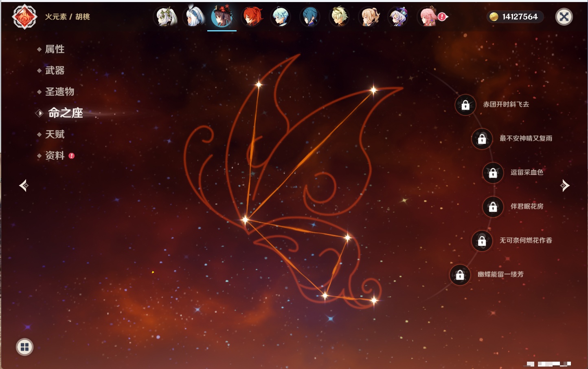Click the Pyro element emblem icon

(24, 17)
